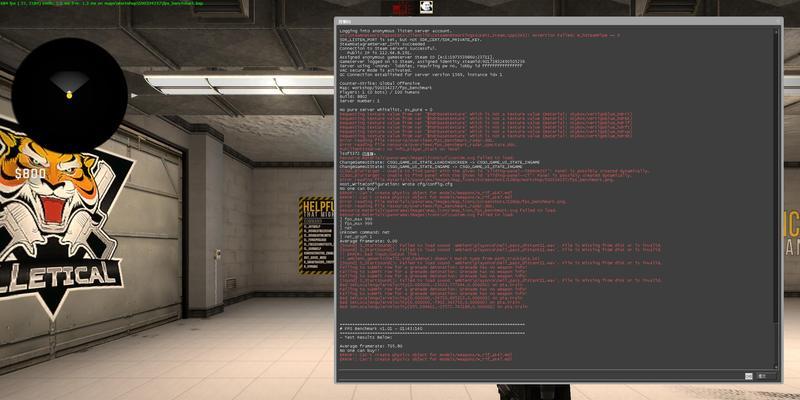Screen dimensions: 800x400
Task: Click the player avatar icon on the scoreboard
Action: coord(426,7)
